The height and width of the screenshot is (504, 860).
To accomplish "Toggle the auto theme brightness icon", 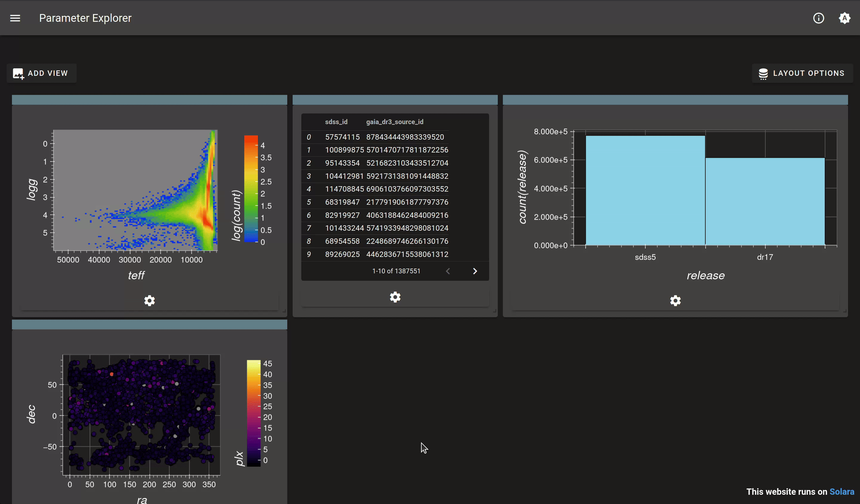I will click(x=844, y=18).
